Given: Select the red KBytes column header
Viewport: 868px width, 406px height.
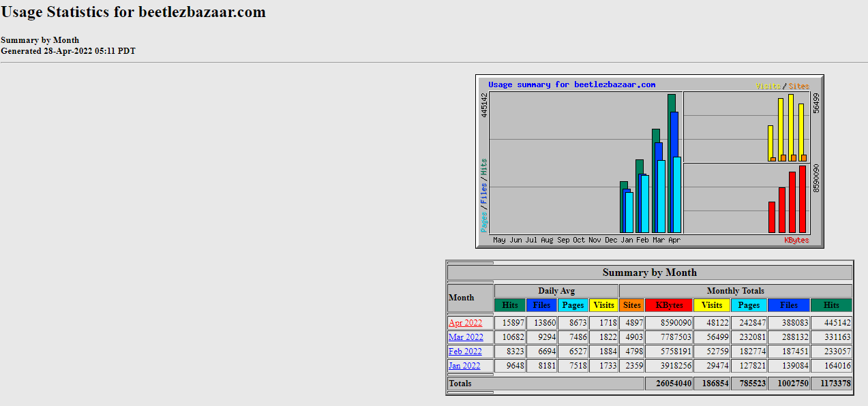Looking at the screenshot, I should click(668, 305).
